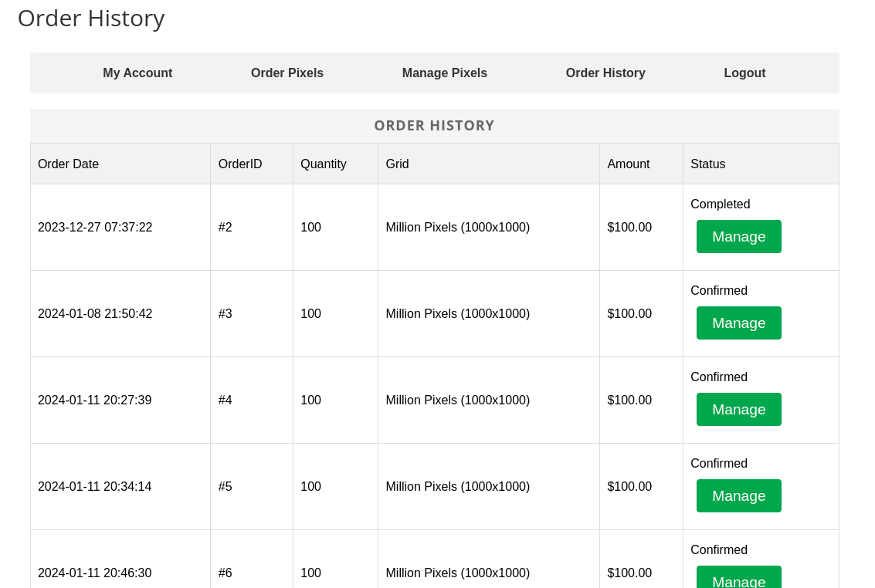Select Order History in the navigation bar
Screen dimensions: 875x588
[605, 73]
